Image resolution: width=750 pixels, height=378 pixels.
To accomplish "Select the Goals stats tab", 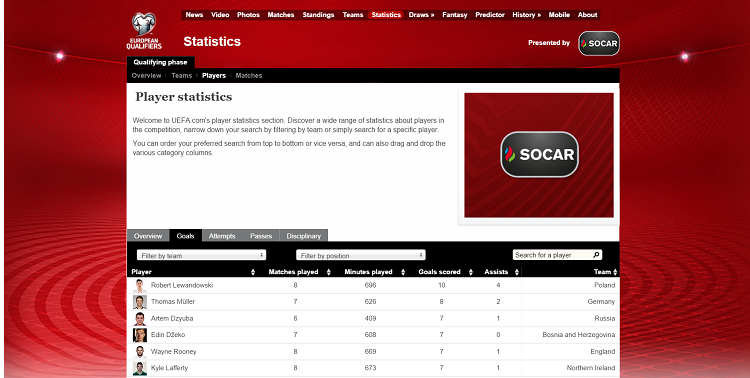I will pyautogui.click(x=186, y=236).
